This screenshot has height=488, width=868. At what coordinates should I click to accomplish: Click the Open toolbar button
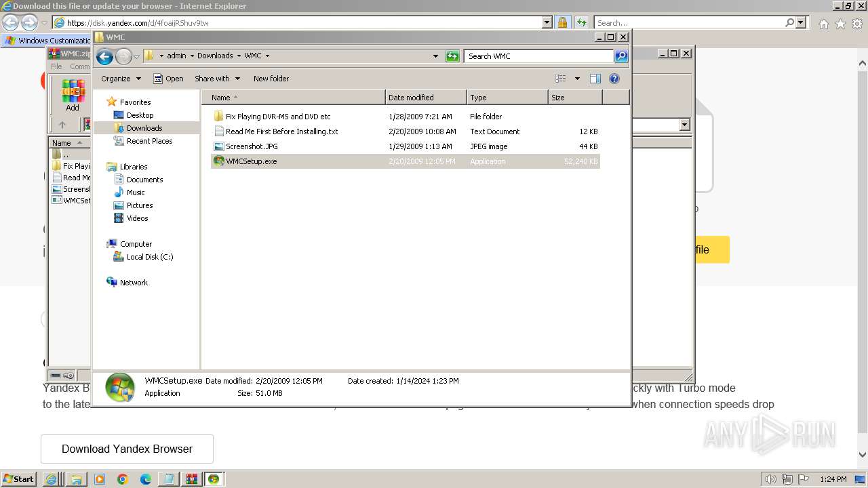(168, 79)
